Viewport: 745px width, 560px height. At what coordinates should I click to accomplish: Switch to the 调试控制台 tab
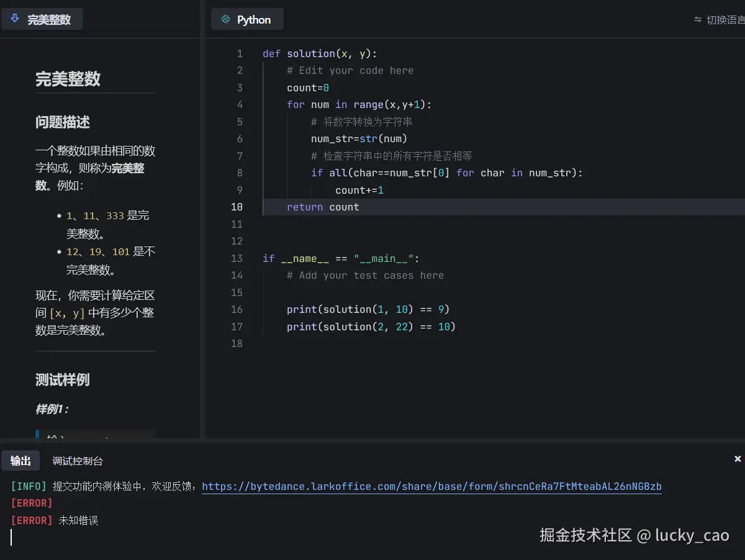78,461
